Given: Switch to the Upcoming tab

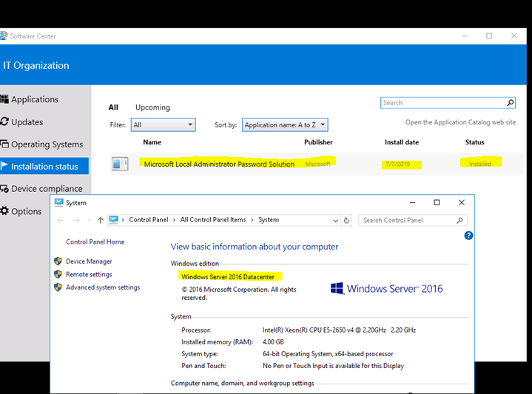Looking at the screenshot, I should coord(152,107).
